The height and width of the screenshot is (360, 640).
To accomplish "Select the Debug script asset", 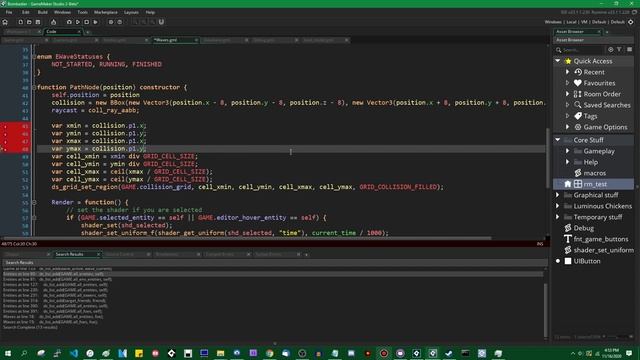I will pyautogui.click(x=583, y=228).
